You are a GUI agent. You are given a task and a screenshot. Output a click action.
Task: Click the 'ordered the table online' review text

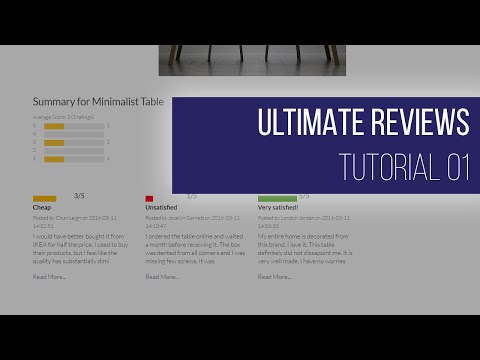tap(195, 249)
